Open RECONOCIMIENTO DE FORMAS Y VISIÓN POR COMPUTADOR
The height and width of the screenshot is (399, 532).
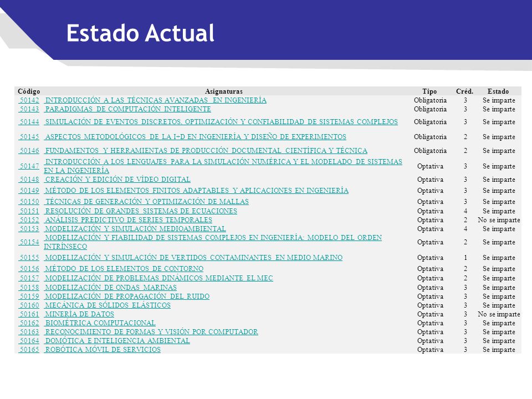click(x=151, y=332)
